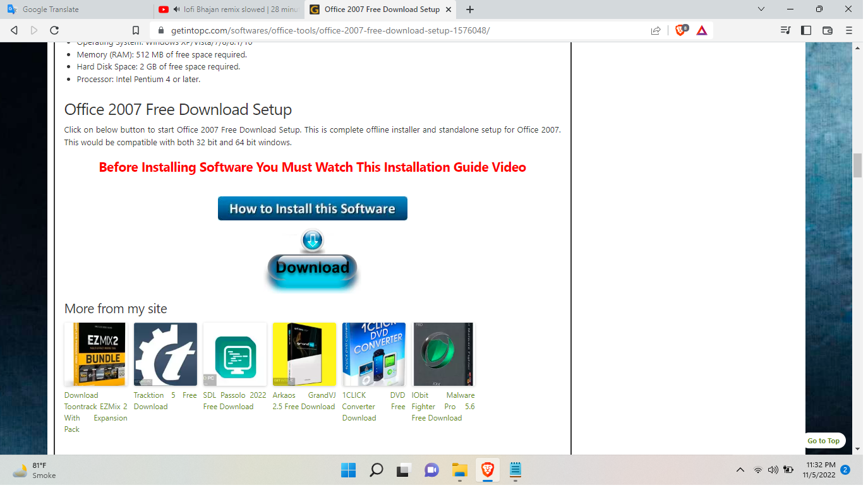This screenshot has height=490, width=868.
Task: Go back to the previous page
Action: point(14,30)
